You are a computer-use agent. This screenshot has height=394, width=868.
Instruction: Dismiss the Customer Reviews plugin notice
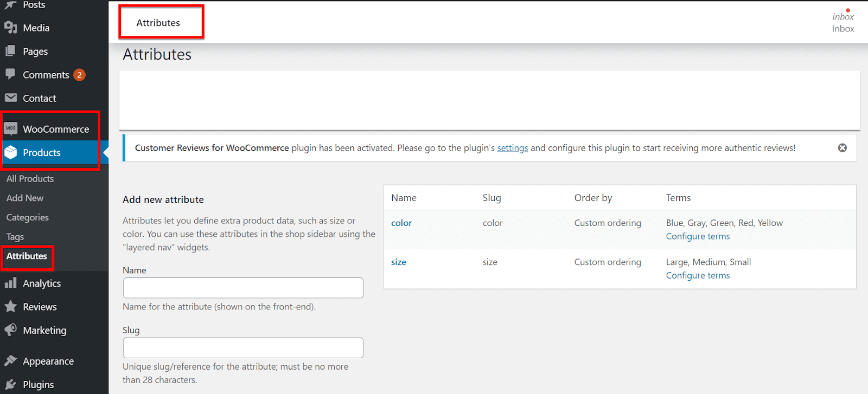click(x=842, y=148)
